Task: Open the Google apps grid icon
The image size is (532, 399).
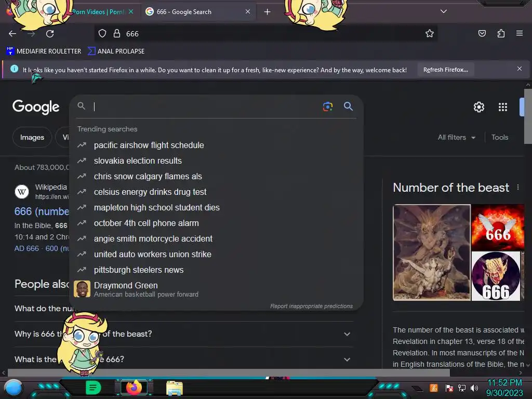Action: click(x=503, y=107)
